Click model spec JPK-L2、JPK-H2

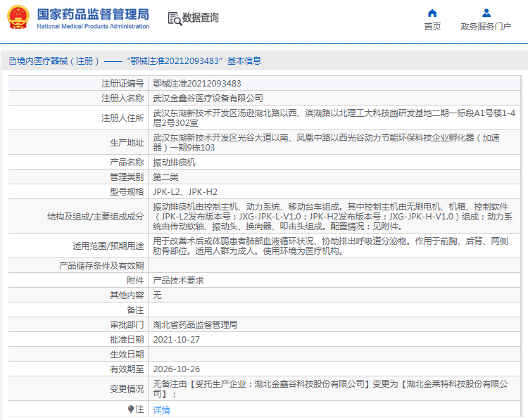coord(185,192)
